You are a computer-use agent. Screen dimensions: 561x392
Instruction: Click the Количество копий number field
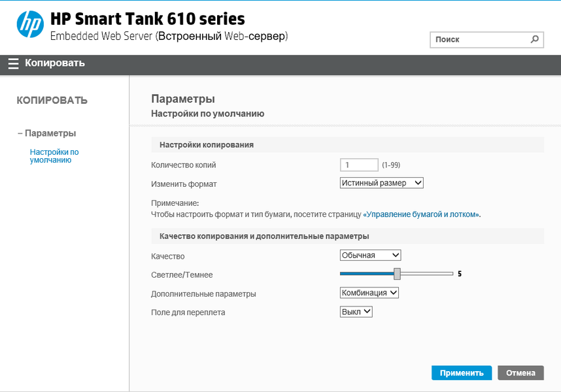pyautogui.click(x=359, y=165)
